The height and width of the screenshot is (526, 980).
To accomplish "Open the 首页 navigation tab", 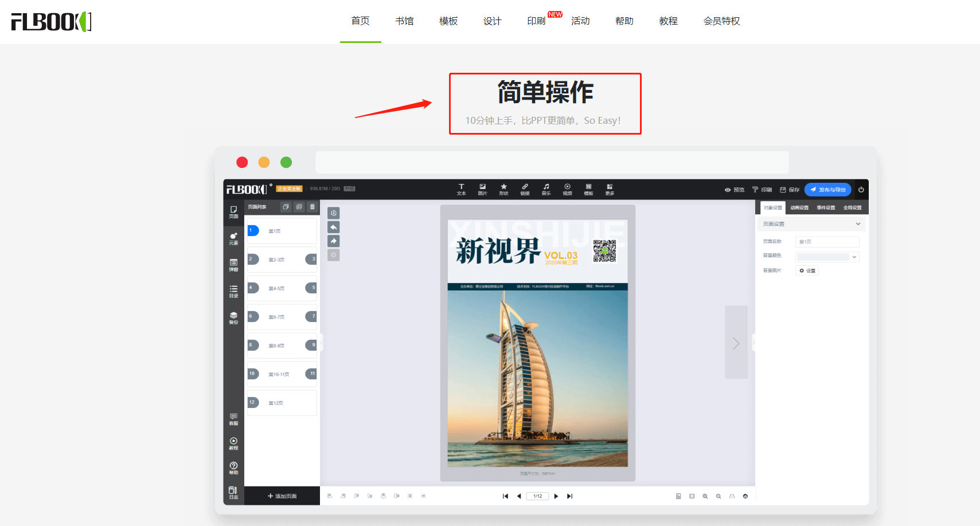I will [x=360, y=21].
